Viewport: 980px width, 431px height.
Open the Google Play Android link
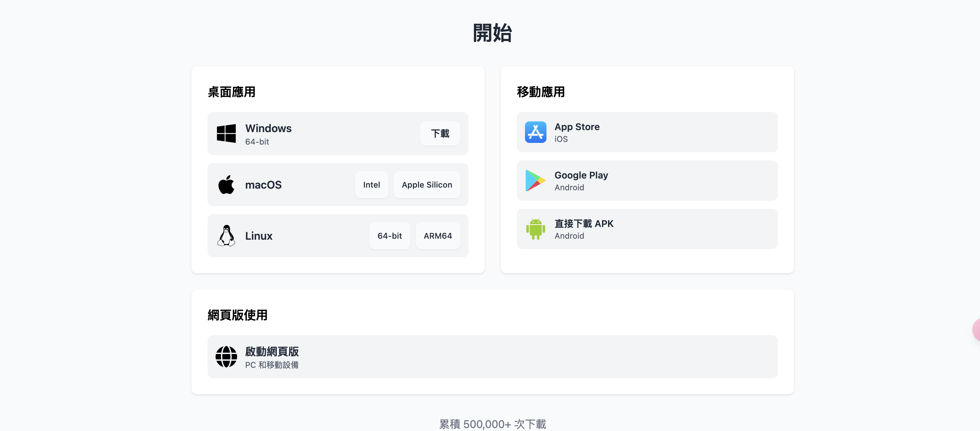click(x=647, y=180)
